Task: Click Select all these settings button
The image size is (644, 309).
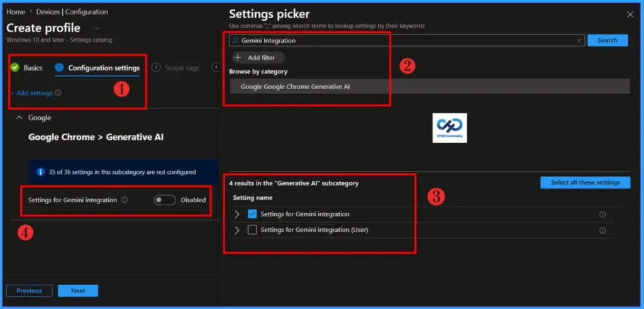Action: [586, 183]
